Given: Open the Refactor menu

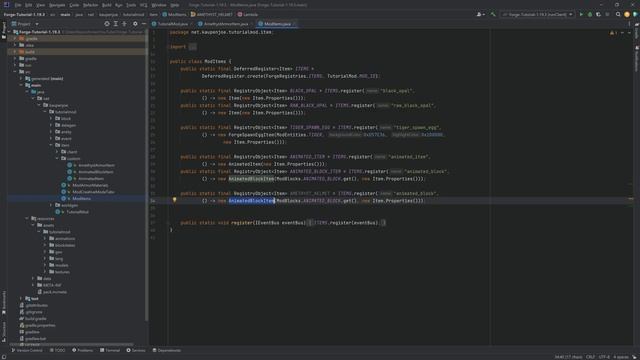Looking at the screenshot, I should 91,5.
